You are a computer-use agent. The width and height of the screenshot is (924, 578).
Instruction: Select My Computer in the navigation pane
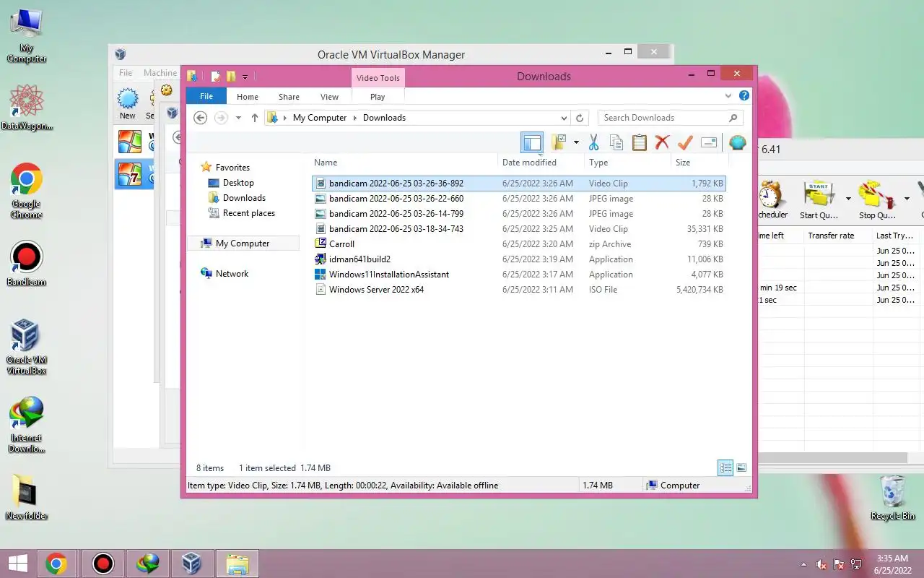pyautogui.click(x=243, y=243)
